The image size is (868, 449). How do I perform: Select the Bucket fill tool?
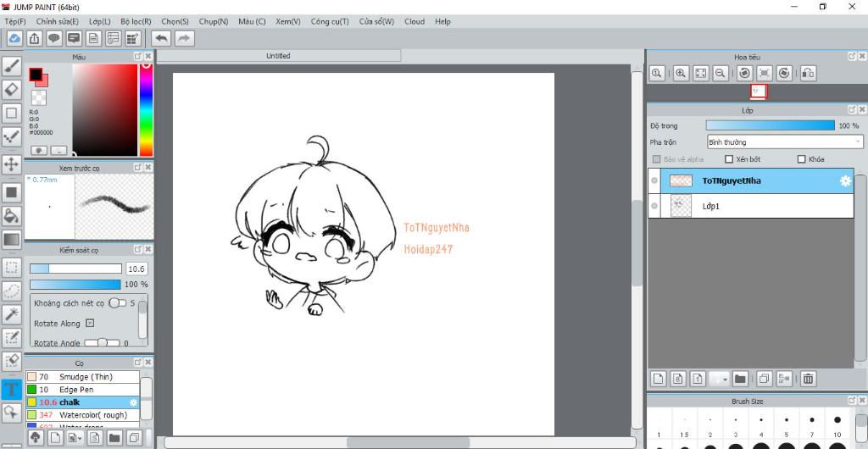pyautogui.click(x=12, y=216)
